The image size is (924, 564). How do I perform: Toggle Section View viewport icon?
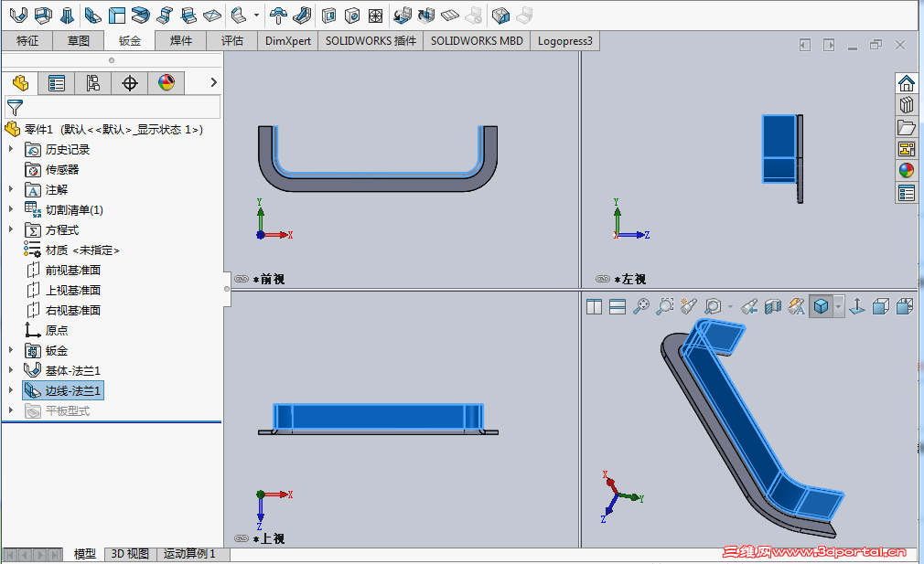(x=772, y=306)
